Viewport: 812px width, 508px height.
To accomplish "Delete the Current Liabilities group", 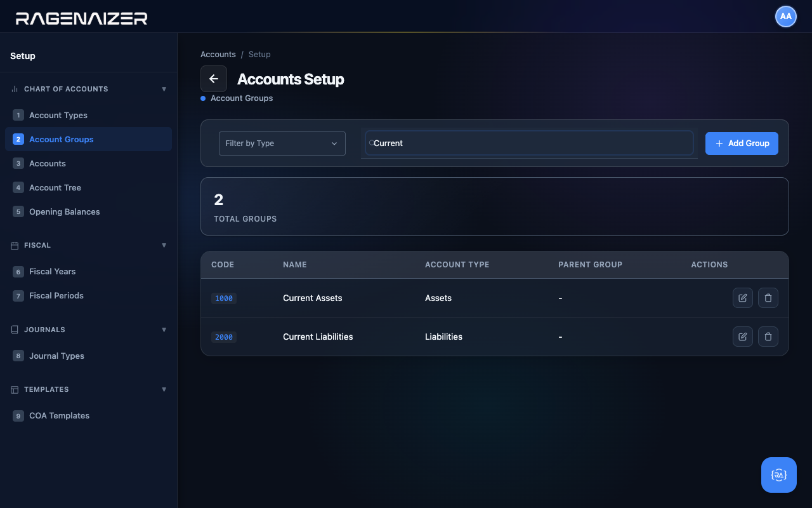I will point(768,337).
